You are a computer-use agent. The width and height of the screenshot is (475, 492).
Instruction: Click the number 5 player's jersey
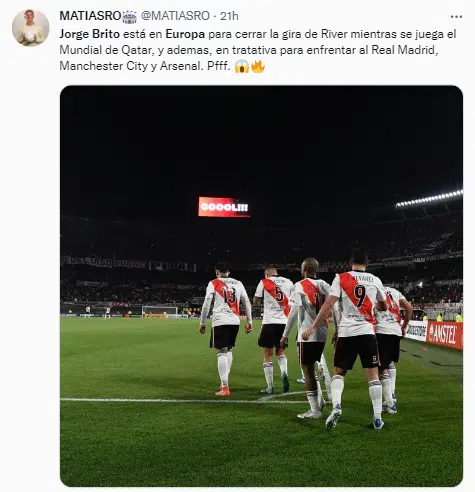(274, 300)
